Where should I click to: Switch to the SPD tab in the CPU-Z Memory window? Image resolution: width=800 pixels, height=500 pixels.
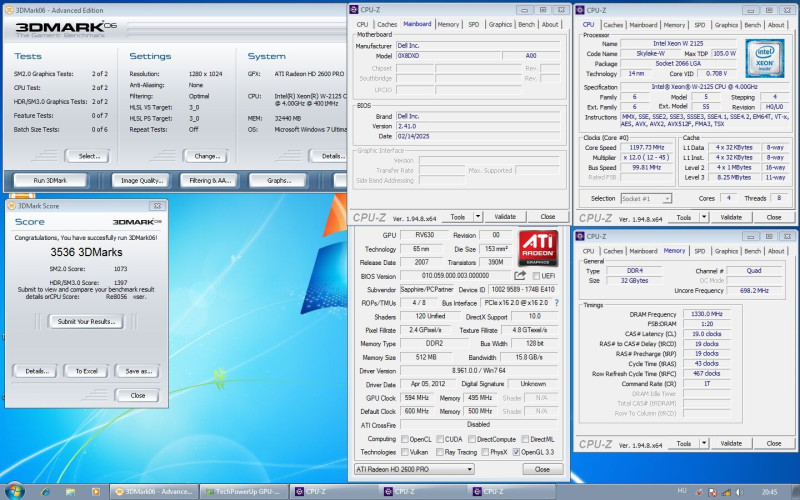point(700,251)
